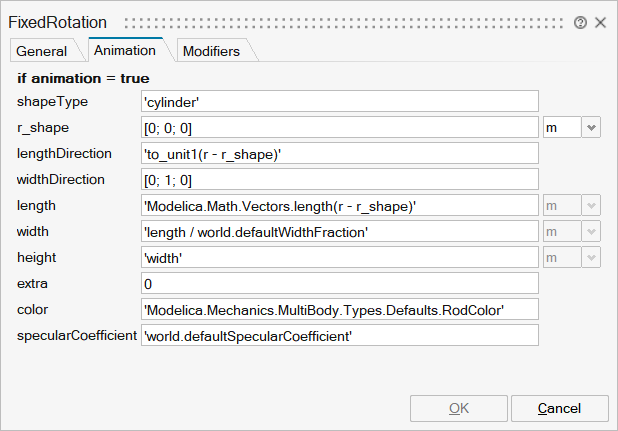The image size is (618, 431).
Task: Focus the widthDirection input field
Action: pyautogui.click(x=340, y=179)
